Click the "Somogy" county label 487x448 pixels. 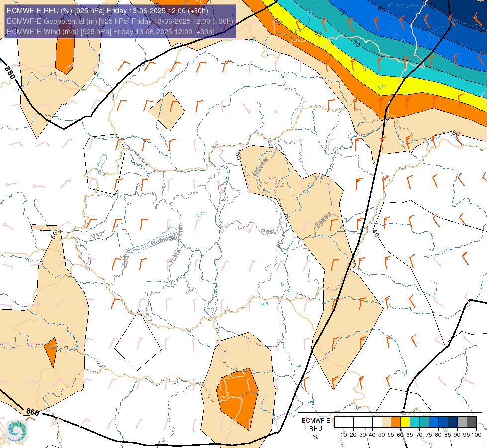click(164, 240)
